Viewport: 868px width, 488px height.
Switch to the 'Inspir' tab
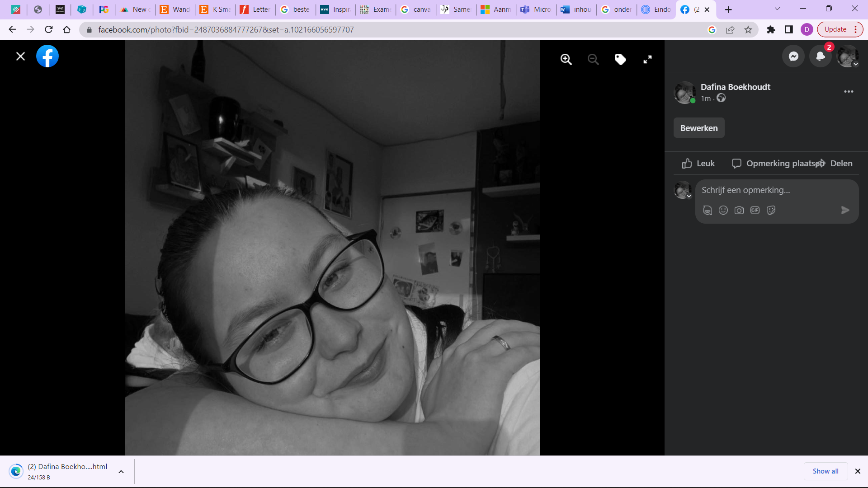[x=336, y=9]
